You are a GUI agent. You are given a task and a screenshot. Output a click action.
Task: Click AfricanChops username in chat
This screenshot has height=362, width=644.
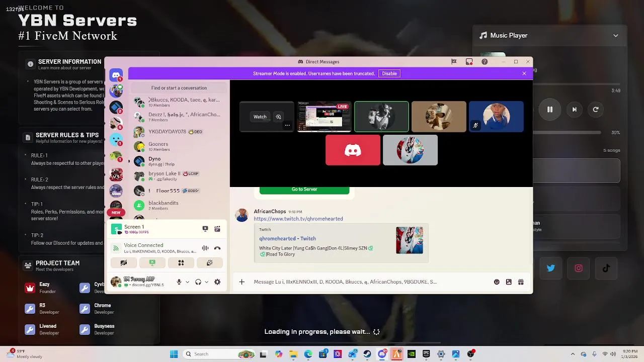click(x=270, y=212)
